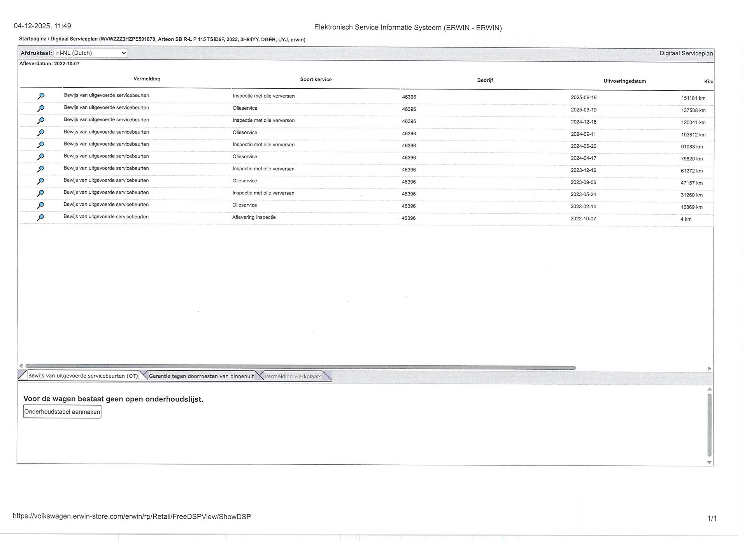Click magnifier icon for the 137508 km Olieservice row
This screenshot has width=747, height=560.
(x=40, y=108)
